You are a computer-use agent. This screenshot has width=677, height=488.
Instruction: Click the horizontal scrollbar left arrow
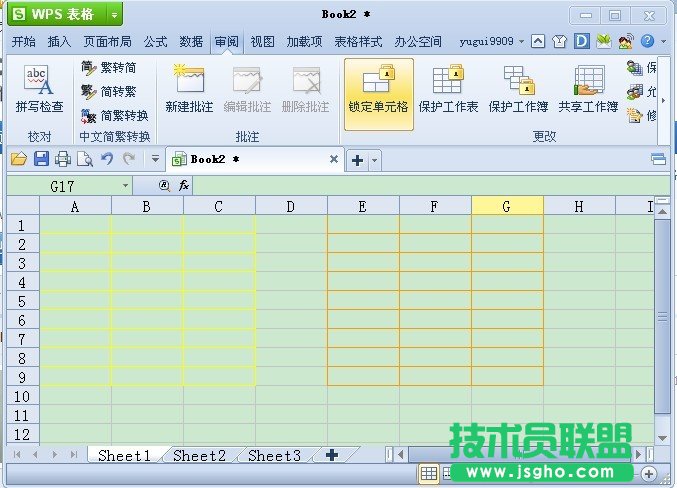point(401,454)
